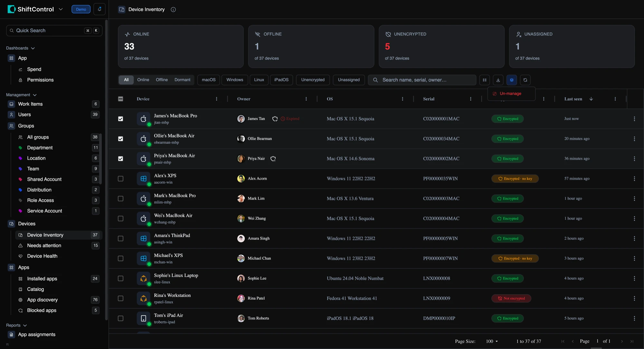Viewport: 644px width, 349px height.
Task: Check the Sophie's Linux Laptop row checkbox
Action: coord(120,278)
